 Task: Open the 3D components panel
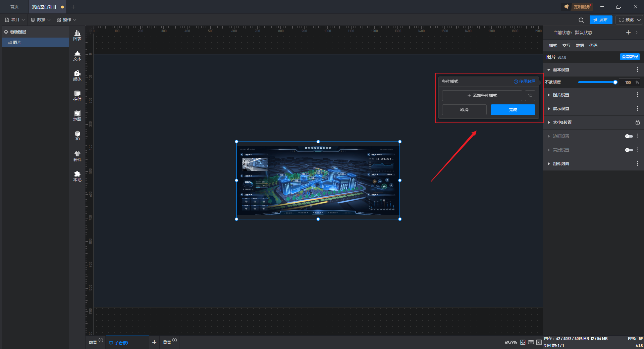(77, 136)
